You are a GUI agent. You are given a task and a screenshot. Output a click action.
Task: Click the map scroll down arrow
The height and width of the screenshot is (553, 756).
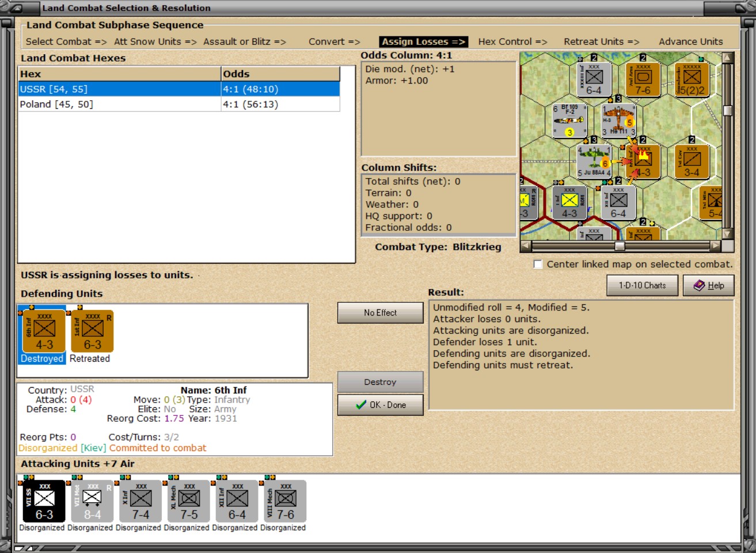[728, 234]
